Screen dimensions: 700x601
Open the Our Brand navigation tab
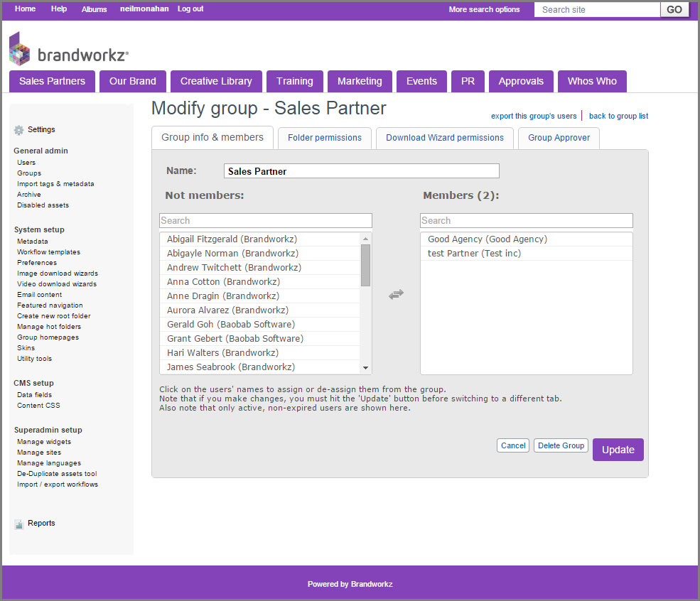pyautogui.click(x=133, y=81)
